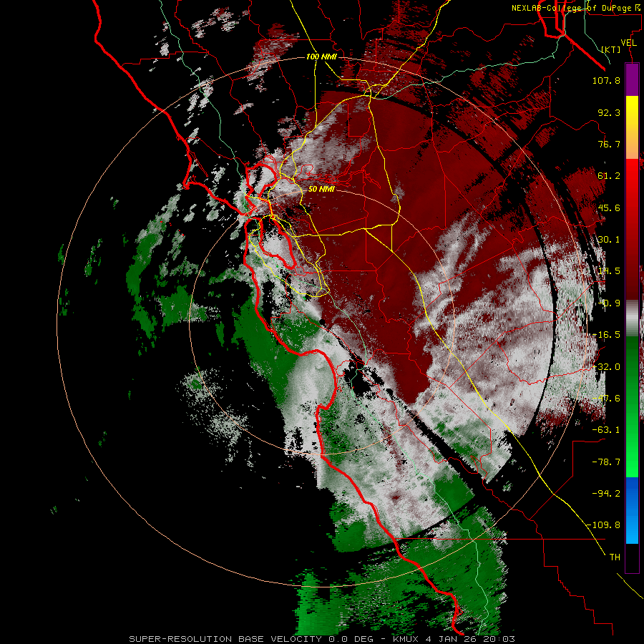
Task: Click the 76.7 velocity scale value
Action: click(x=609, y=144)
